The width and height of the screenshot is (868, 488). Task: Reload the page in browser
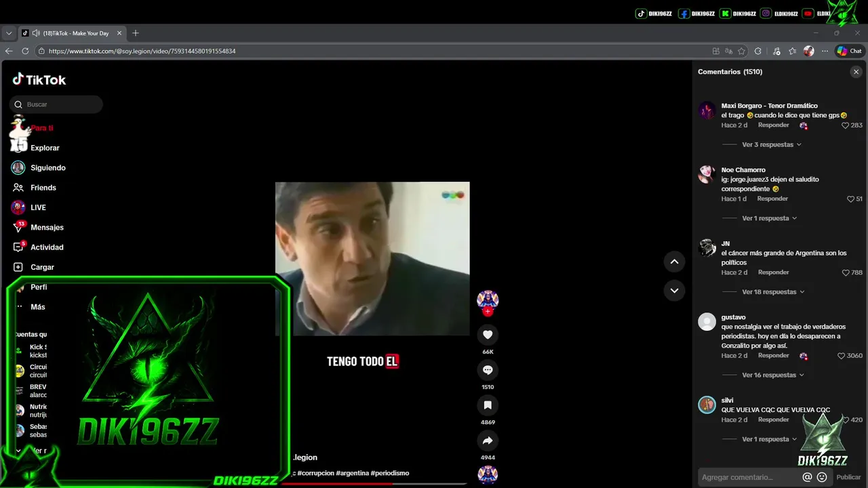click(25, 51)
